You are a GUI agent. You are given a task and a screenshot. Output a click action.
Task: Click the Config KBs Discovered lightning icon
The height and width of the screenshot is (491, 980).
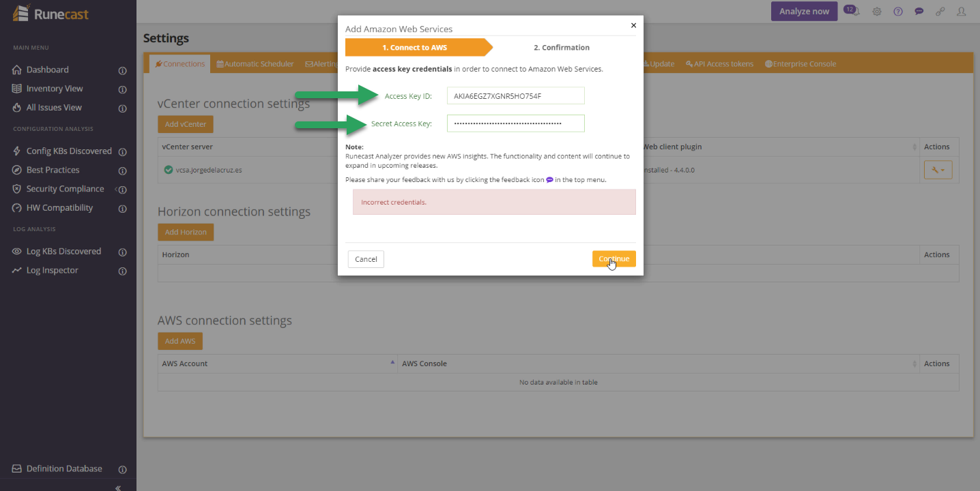pyautogui.click(x=17, y=151)
